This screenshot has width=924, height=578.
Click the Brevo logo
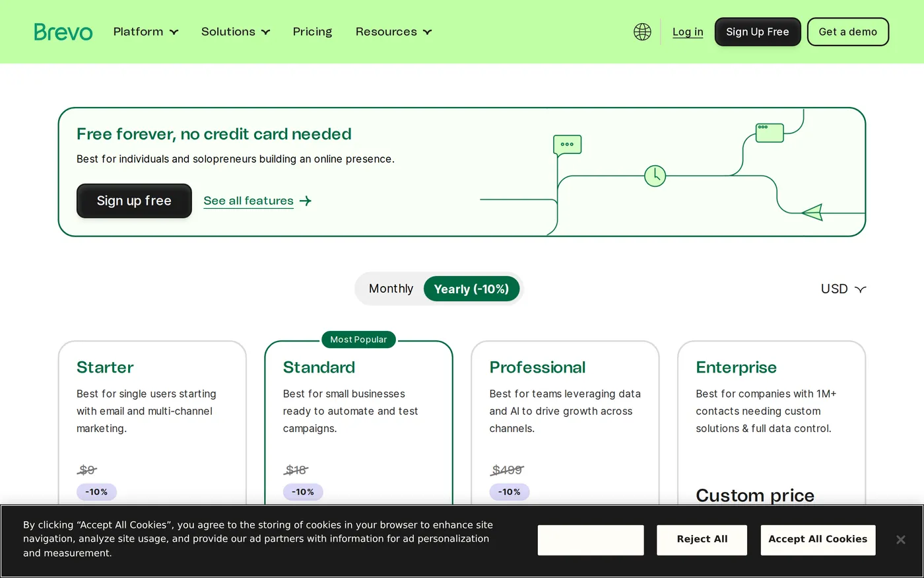tap(63, 32)
